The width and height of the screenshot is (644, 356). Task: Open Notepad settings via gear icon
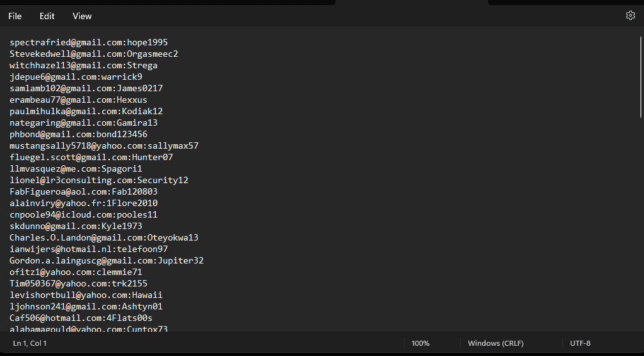tap(631, 16)
